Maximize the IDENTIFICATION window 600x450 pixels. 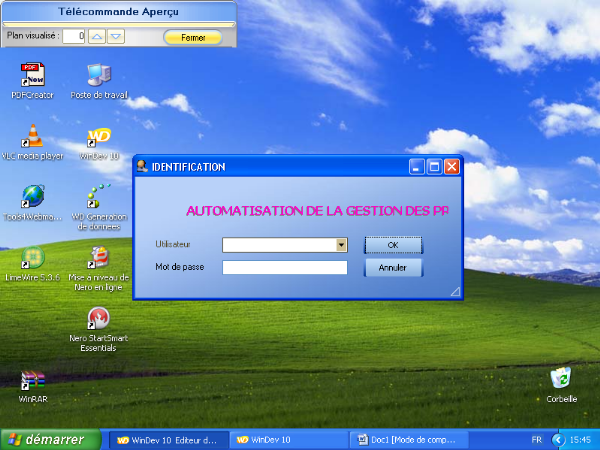click(x=434, y=167)
